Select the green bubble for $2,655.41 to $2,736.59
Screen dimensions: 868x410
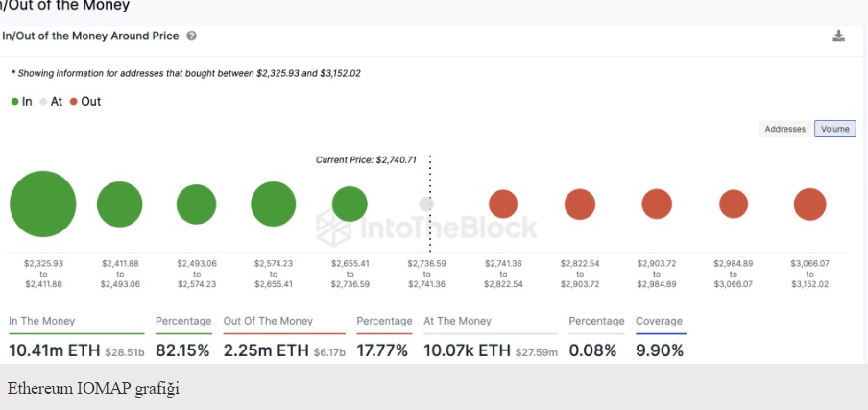click(350, 205)
